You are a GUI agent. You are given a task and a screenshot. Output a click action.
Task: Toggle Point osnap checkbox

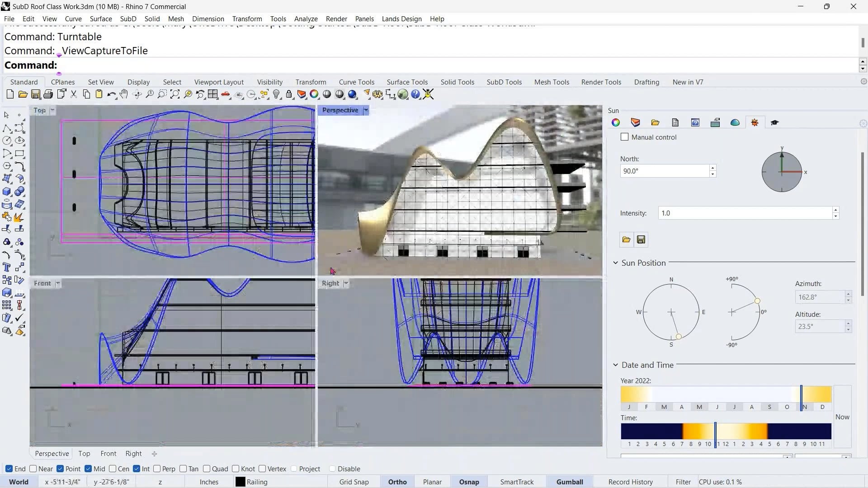60,469
